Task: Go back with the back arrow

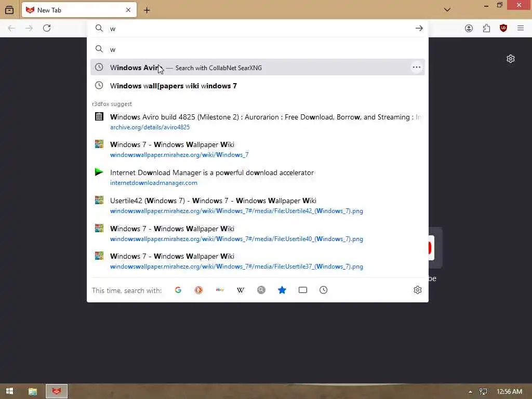Action: [11, 28]
